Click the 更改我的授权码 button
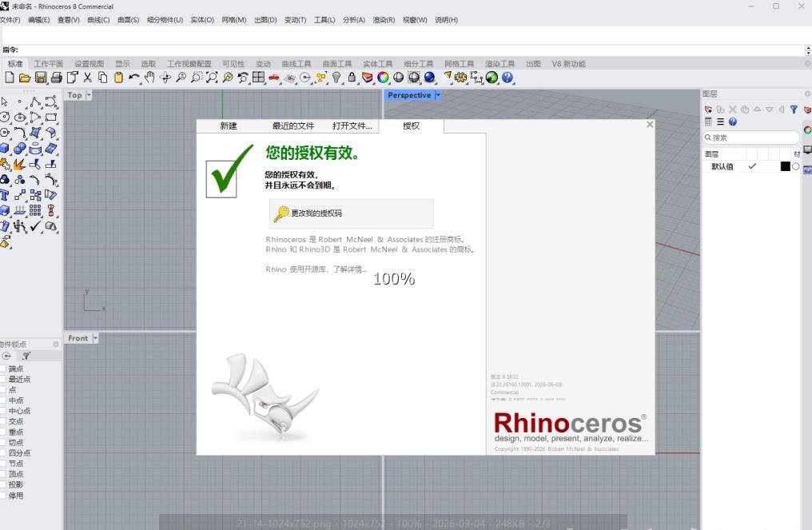This screenshot has width=812, height=530. (x=351, y=213)
